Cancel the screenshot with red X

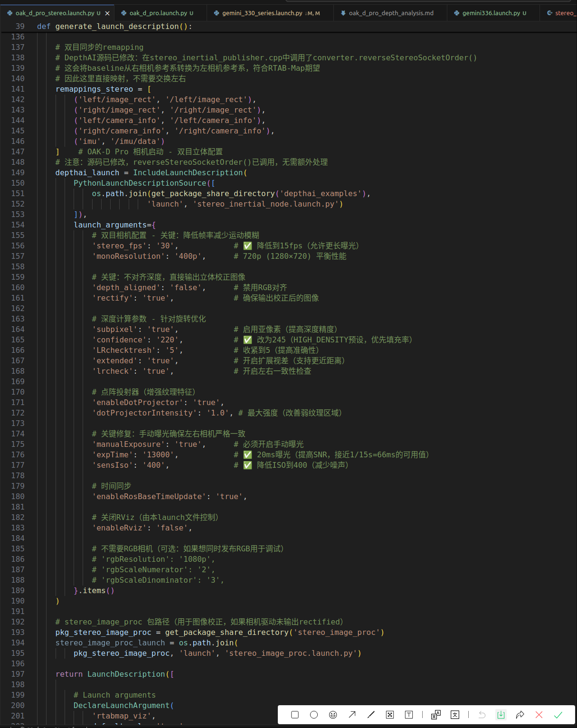539,715
